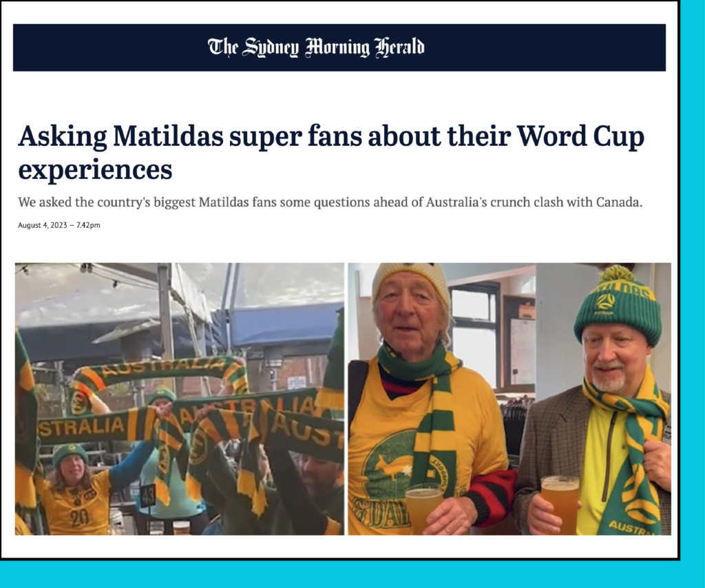Click the word "experiences" in the headline
This screenshot has height=588, width=705.
click(x=95, y=168)
